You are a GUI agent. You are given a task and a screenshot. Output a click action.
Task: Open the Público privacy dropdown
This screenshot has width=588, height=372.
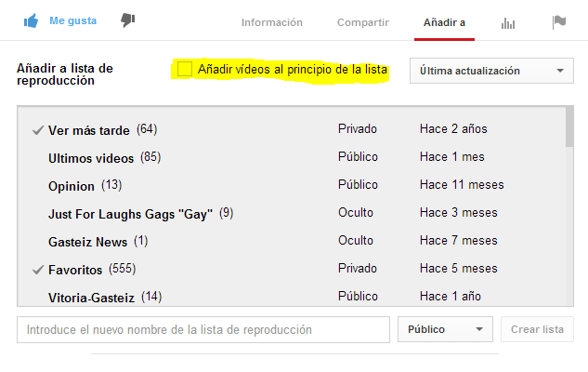(x=445, y=329)
